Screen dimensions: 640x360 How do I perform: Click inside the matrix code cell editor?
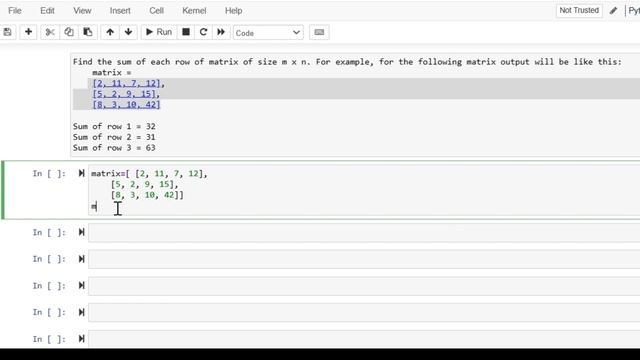[364, 190]
